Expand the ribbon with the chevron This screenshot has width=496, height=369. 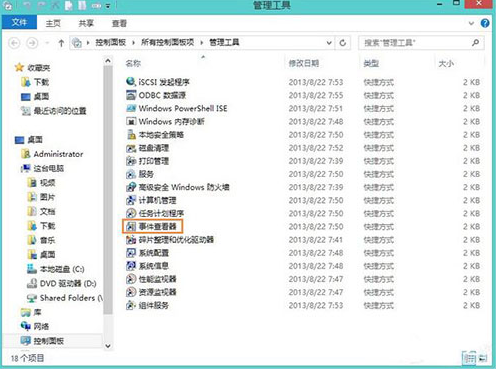(471, 23)
